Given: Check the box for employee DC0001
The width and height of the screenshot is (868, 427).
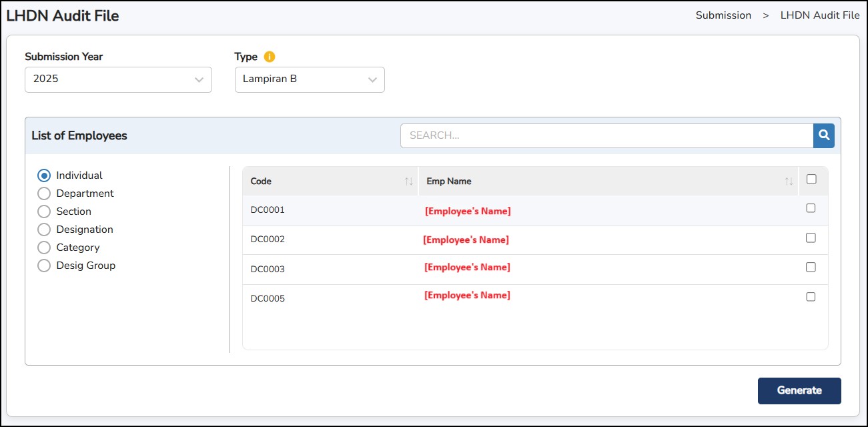Looking at the screenshot, I should click(811, 208).
